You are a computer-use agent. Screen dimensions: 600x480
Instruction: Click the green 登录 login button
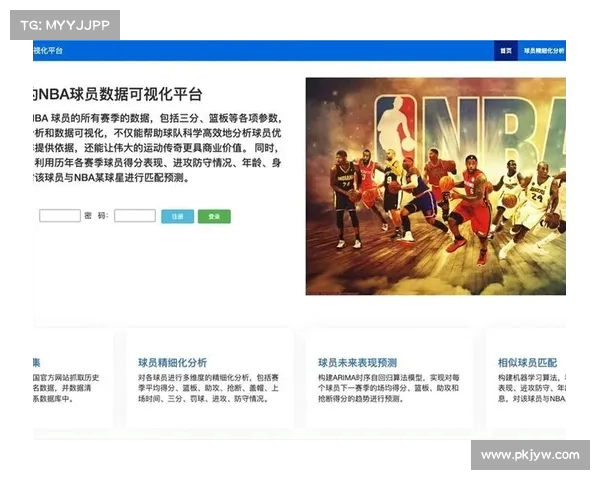pos(214,216)
